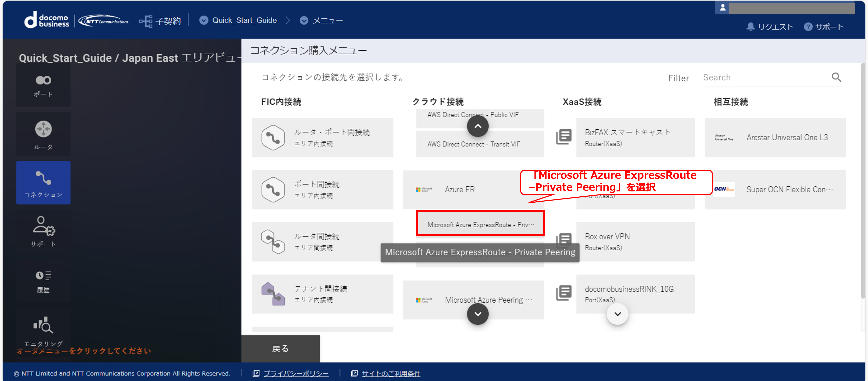
Task: Open the サポート sidebar icon
Action: tap(43, 232)
